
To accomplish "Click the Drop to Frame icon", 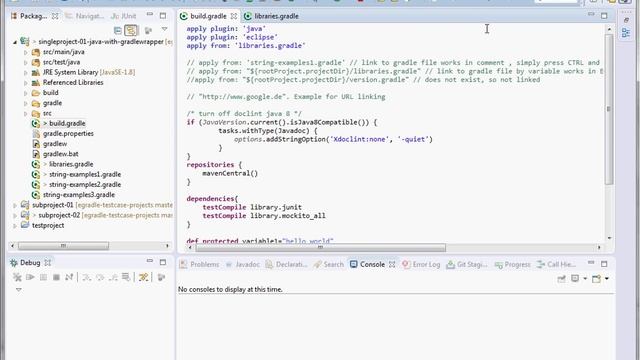I will 126,278.
